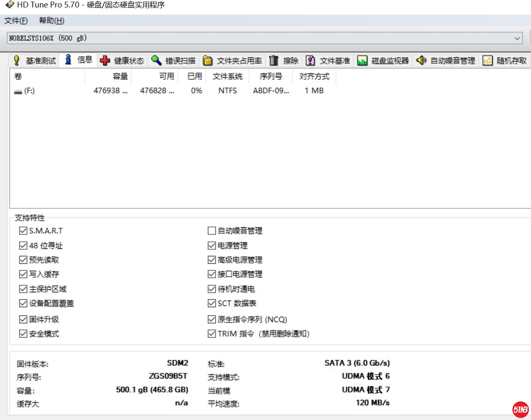
Task: Click the red cross 健康状态 icon
Action: click(105, 60)
